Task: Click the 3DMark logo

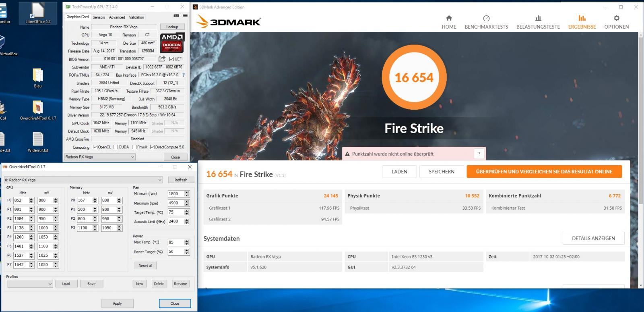Action: point(228,22)
